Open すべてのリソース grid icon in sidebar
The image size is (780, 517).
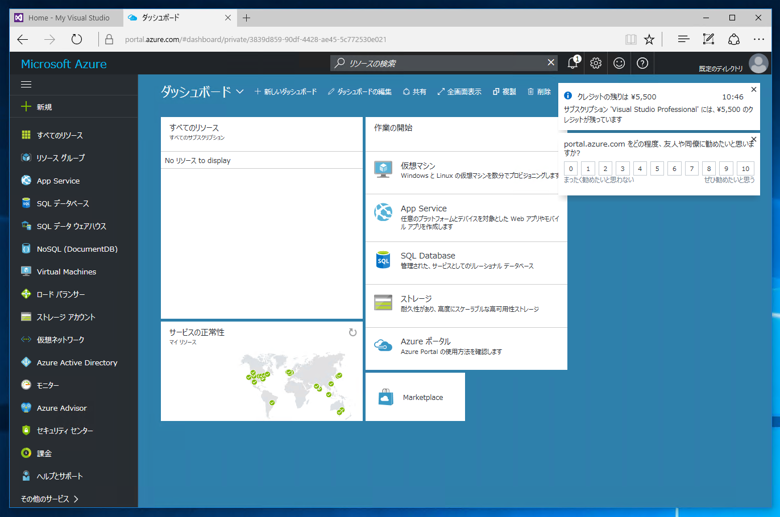26,135
